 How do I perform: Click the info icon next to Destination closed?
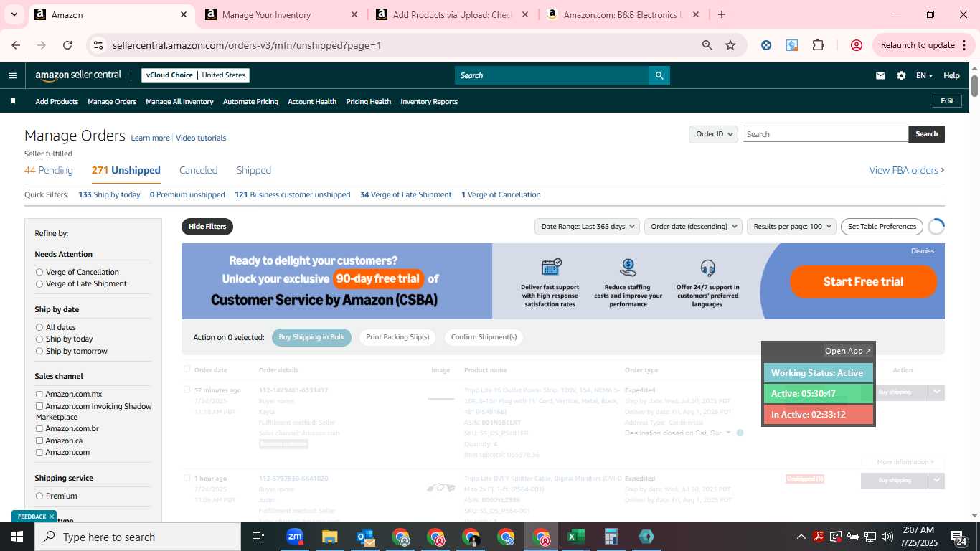click(740, 433)
